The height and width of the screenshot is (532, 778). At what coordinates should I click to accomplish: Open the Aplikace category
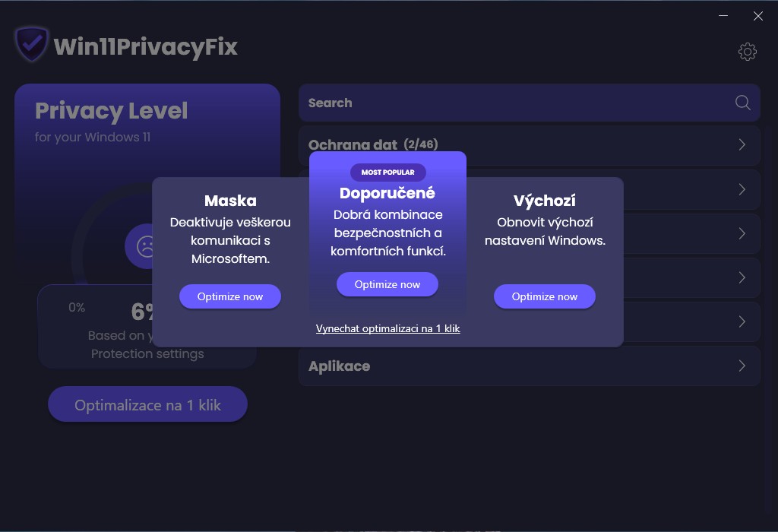click(x=339, y=366)
